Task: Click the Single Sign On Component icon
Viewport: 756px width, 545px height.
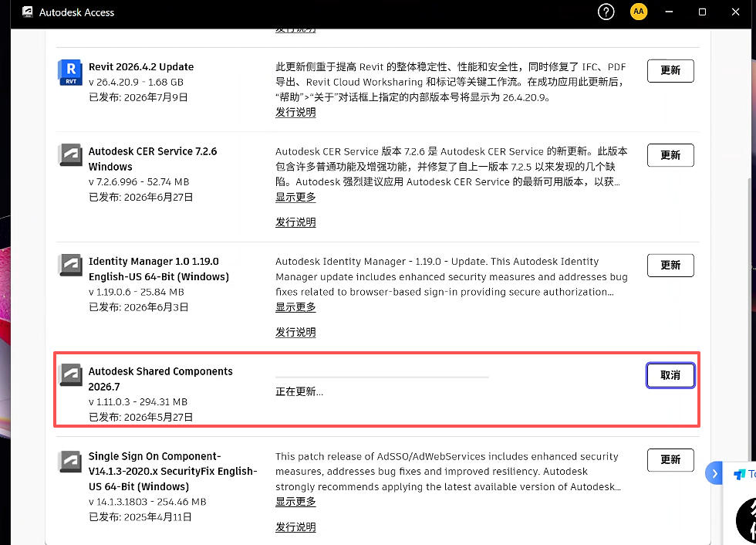Action: point(70,461)
